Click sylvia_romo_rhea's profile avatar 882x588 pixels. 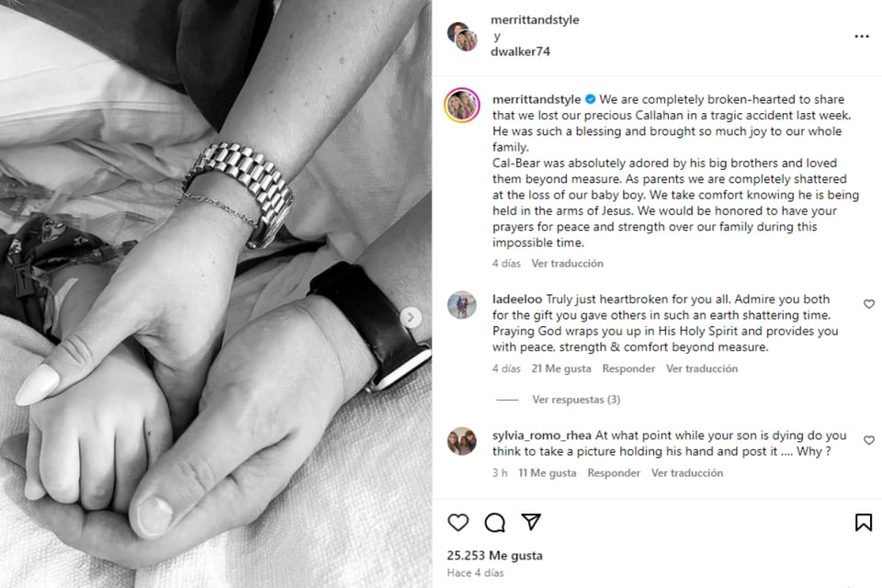click(462, 441)
